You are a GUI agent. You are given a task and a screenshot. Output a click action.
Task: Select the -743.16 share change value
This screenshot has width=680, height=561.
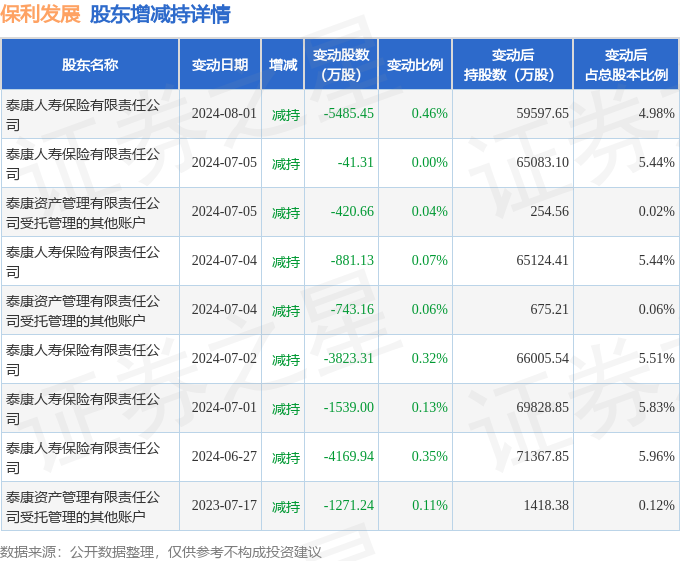[352, 310]
